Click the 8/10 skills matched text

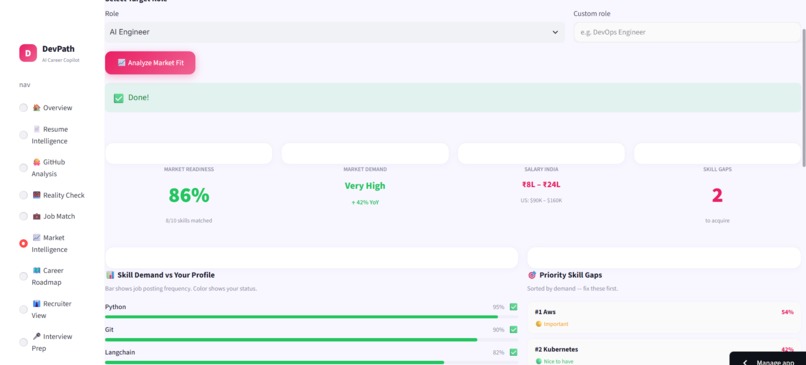tap(189, 221)
